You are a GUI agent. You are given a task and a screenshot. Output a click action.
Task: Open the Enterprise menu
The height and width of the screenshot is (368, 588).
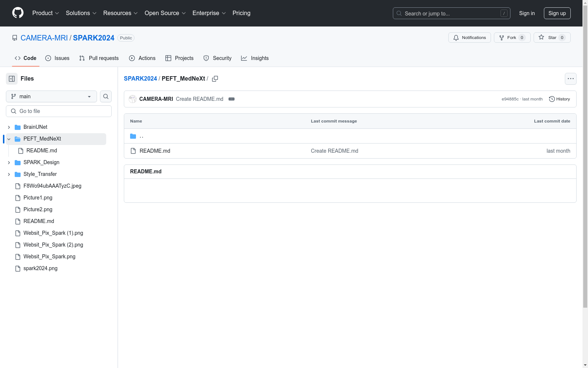coord(209,13)
